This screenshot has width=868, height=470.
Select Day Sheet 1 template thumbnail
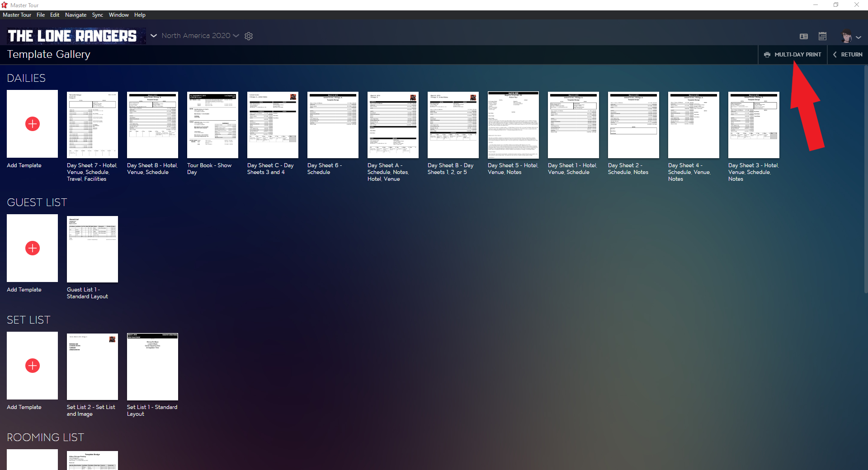click(x=573, y=125)
